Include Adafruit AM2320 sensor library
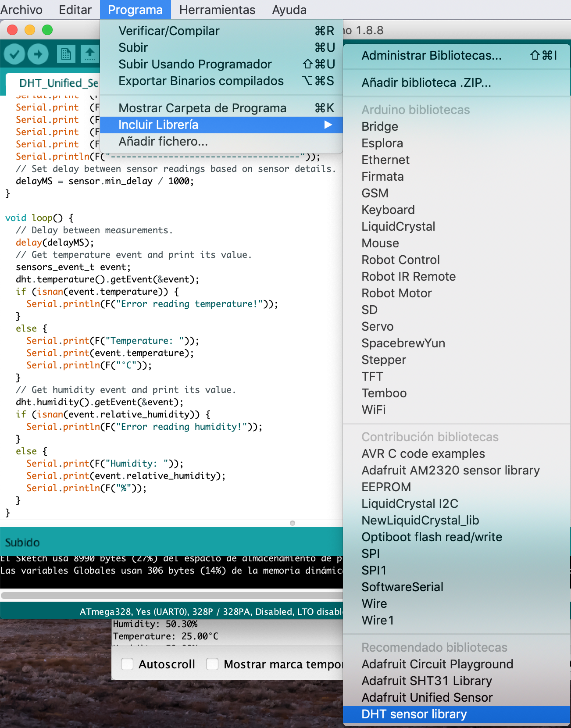 tap(457, 471)
